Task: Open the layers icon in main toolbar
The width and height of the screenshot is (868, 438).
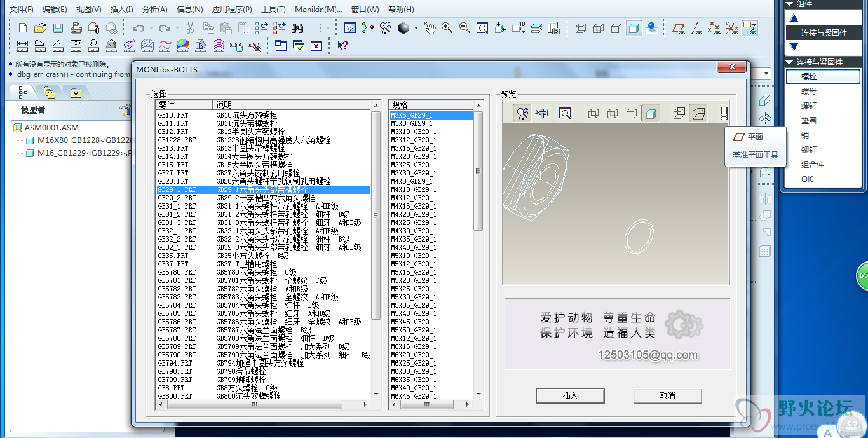Action: pos(536,28)
